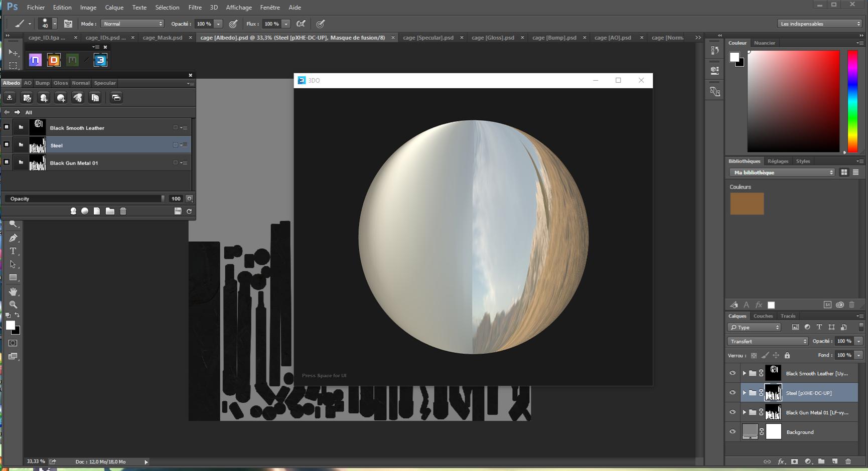The image size is (868, 471).
Task: Select the Type text tool
Action: point(13,251)
